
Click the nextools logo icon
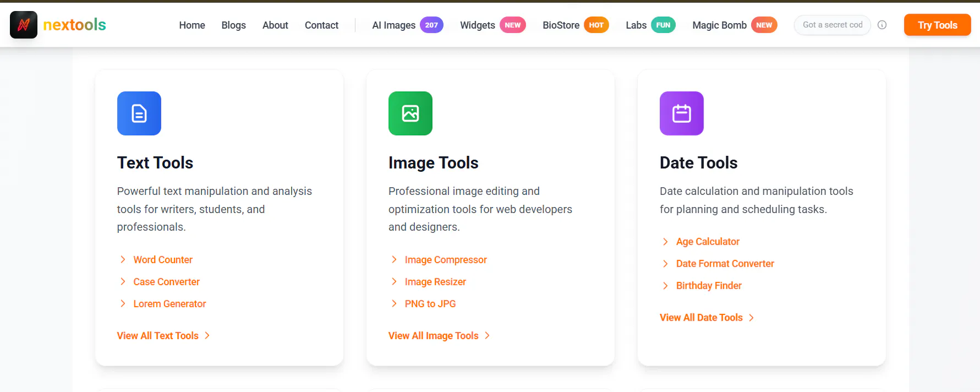click(x=24, y=25)
